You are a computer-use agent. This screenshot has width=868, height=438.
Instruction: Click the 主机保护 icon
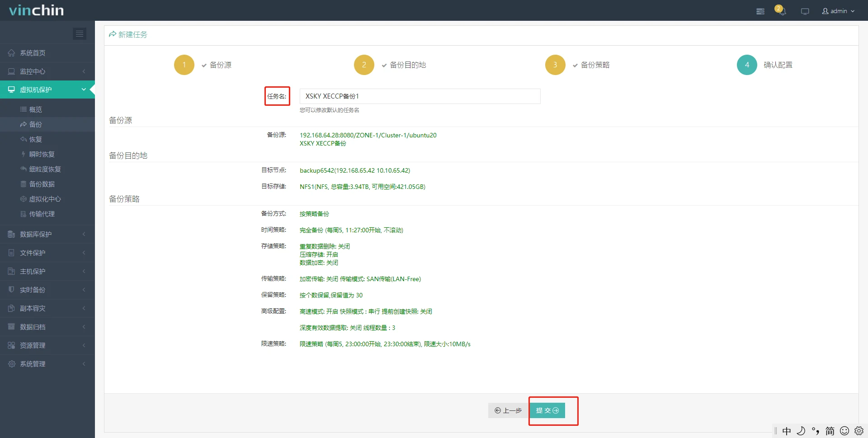(11, 271)
